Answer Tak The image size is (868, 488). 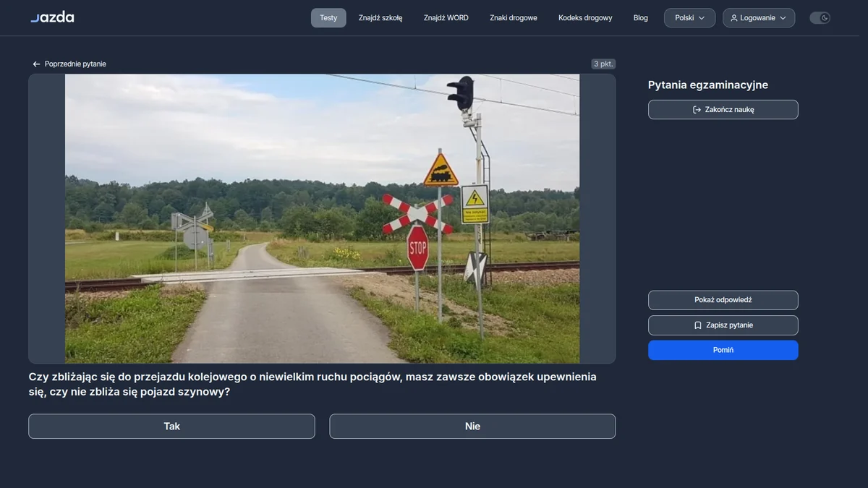coord(171,427)
